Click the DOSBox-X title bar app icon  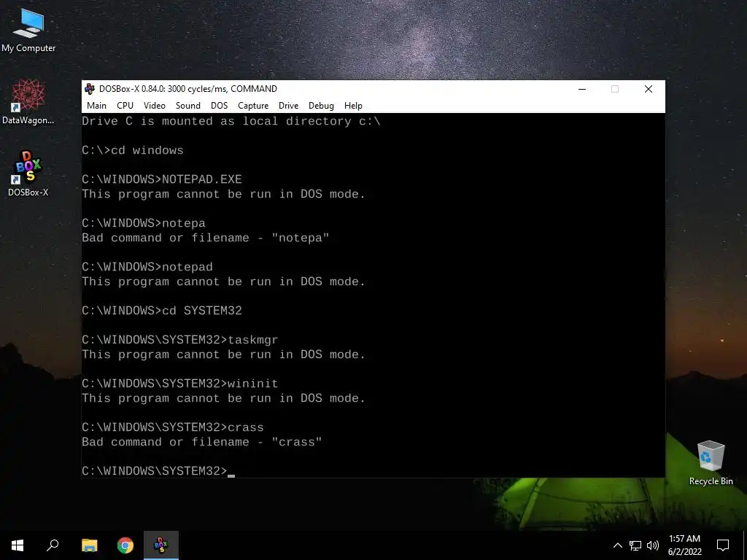coord(90,88)
